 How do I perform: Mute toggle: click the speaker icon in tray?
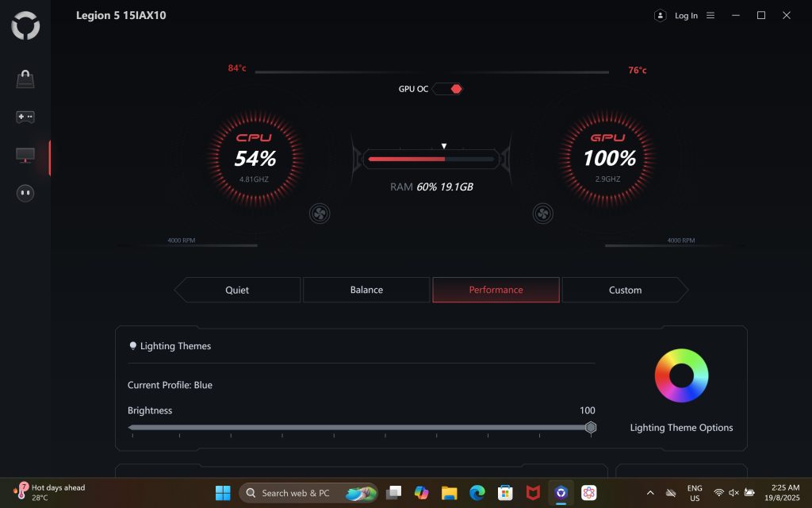733,492
